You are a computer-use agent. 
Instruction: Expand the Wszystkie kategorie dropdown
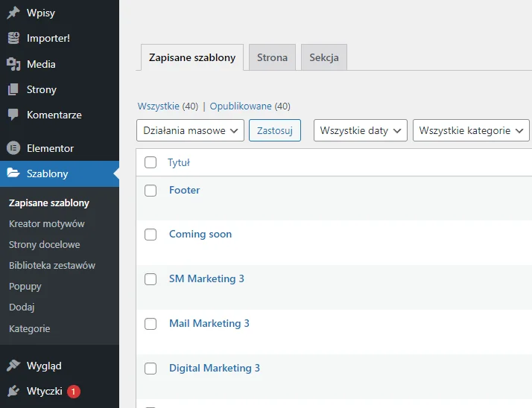(471, 130)
